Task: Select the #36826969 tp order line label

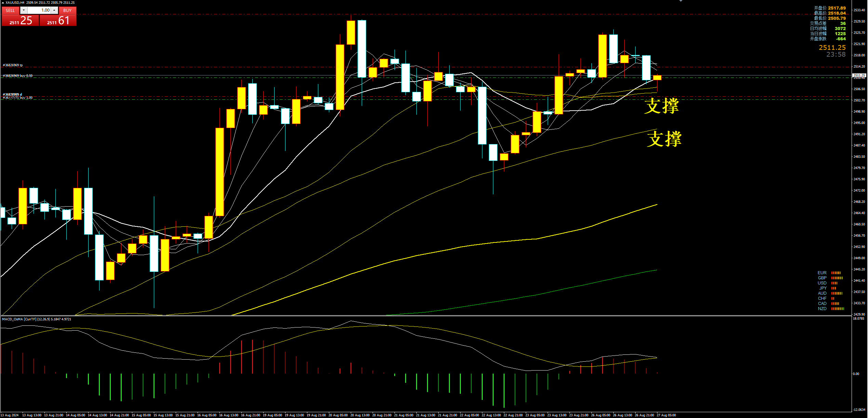Action: point(13,65)
